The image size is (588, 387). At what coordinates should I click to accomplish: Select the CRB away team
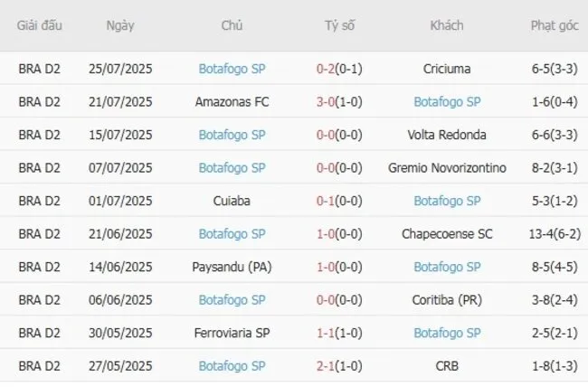(447, 366)
